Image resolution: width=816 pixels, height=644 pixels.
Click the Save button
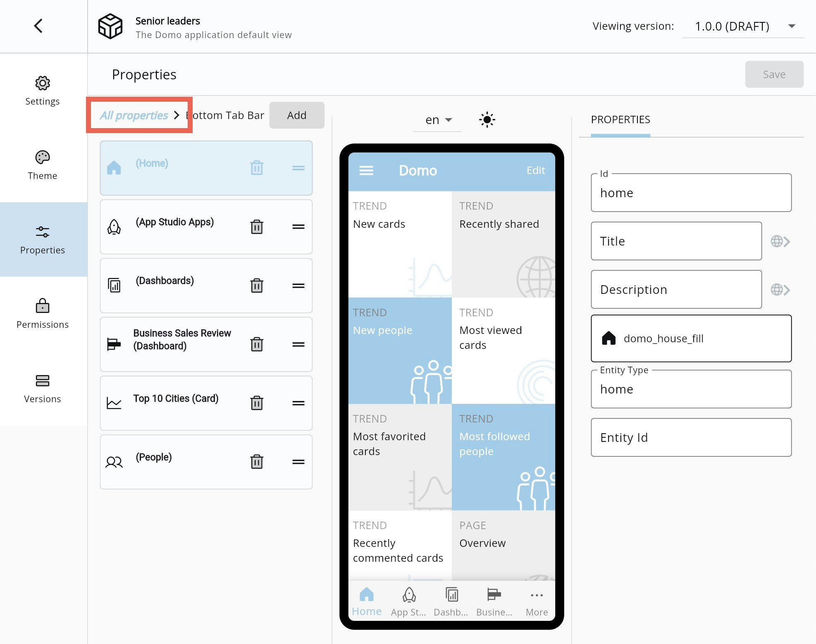pos(774,74)
